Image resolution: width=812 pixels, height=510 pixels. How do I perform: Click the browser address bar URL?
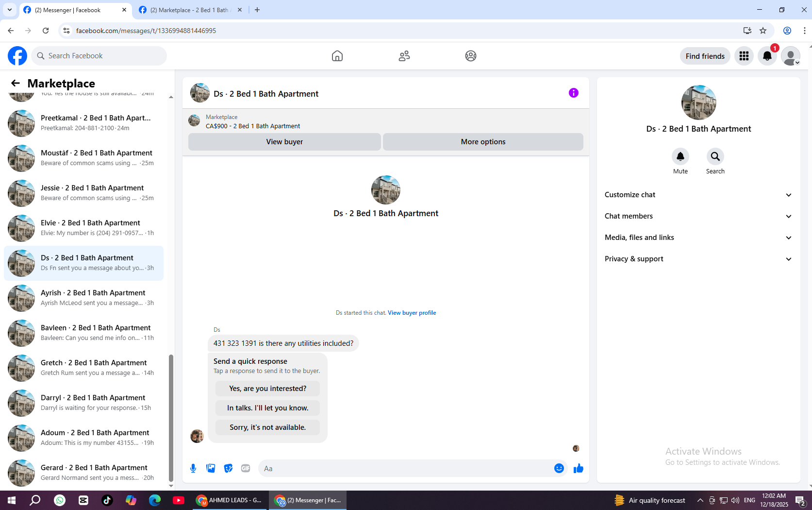pos(146,31)
